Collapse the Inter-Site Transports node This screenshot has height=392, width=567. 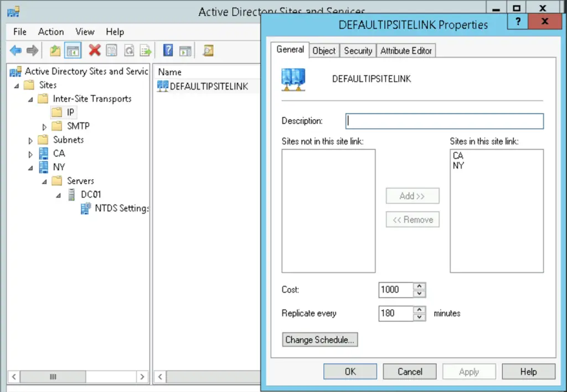click(x=30, y=100)
